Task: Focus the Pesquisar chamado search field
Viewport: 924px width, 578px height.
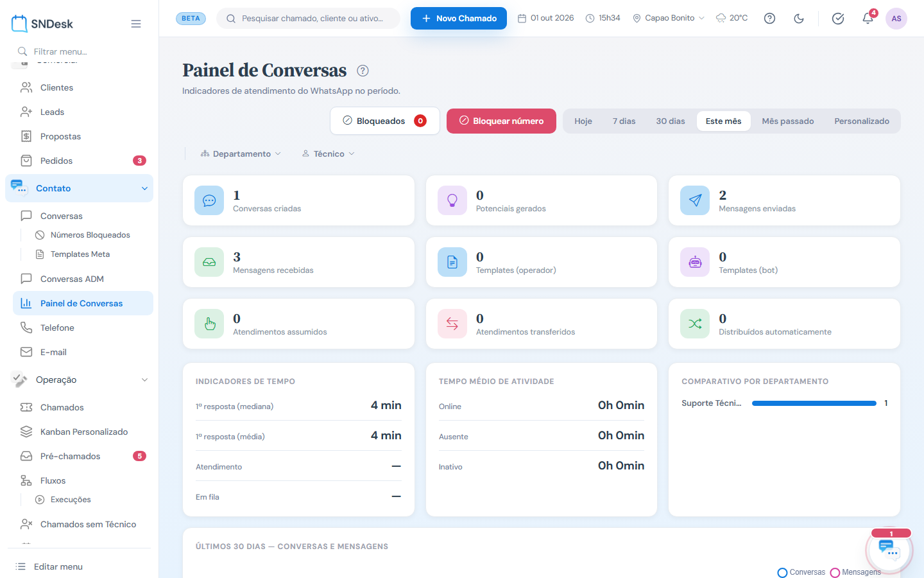Action: coord(309,19)
